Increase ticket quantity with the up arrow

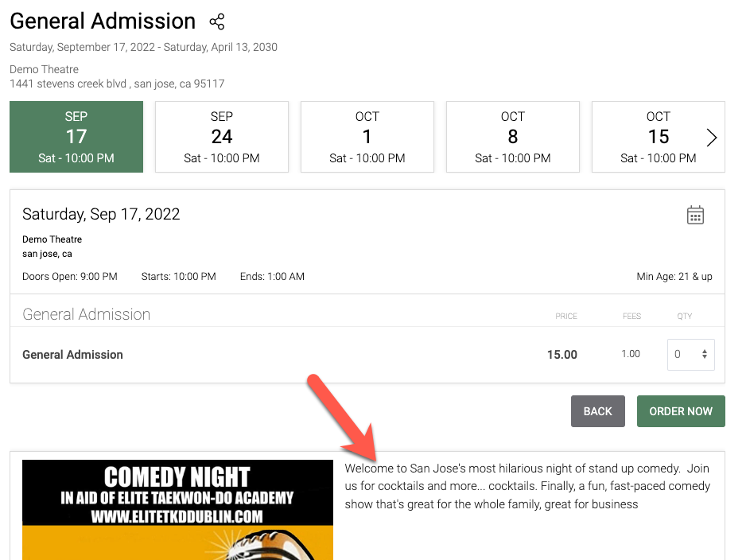705,351
